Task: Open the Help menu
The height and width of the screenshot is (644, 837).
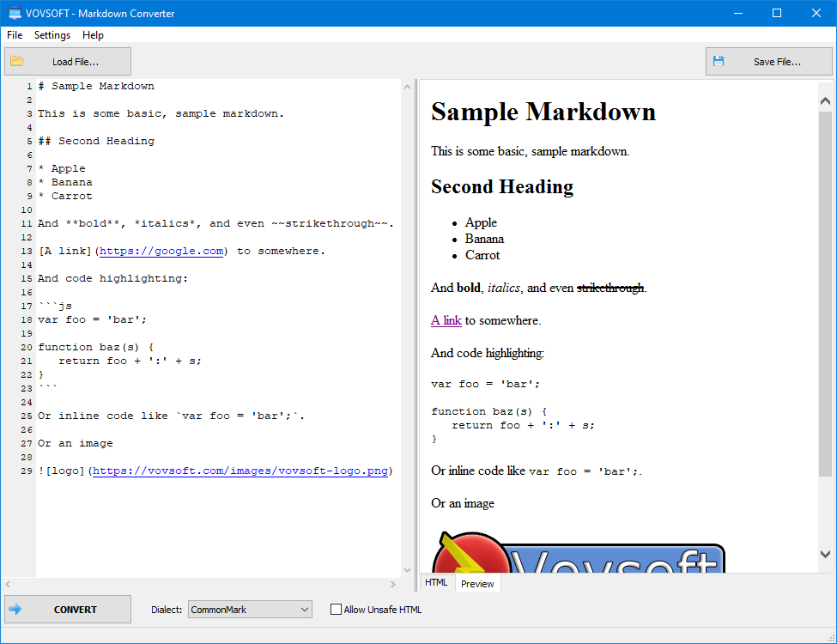Action: point(93,34)
